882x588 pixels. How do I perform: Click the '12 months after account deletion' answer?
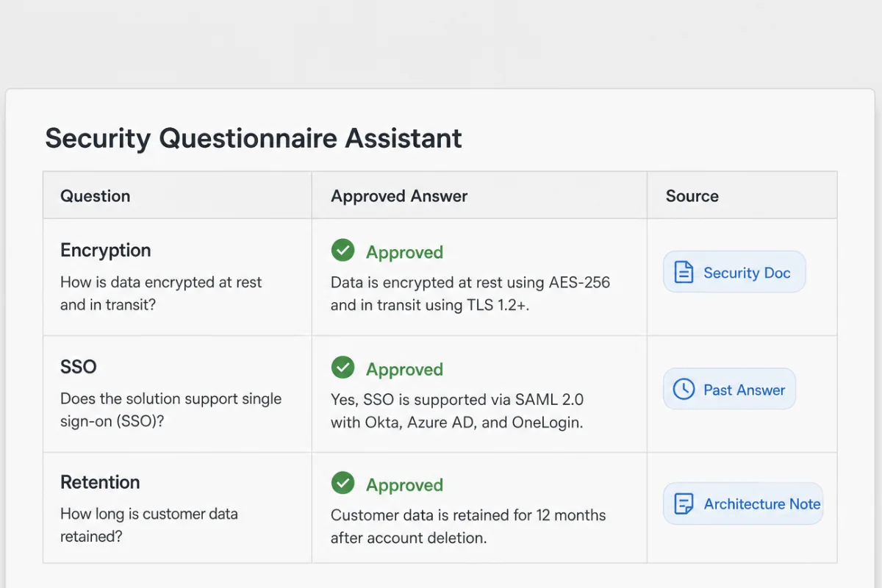click(468, 526)
